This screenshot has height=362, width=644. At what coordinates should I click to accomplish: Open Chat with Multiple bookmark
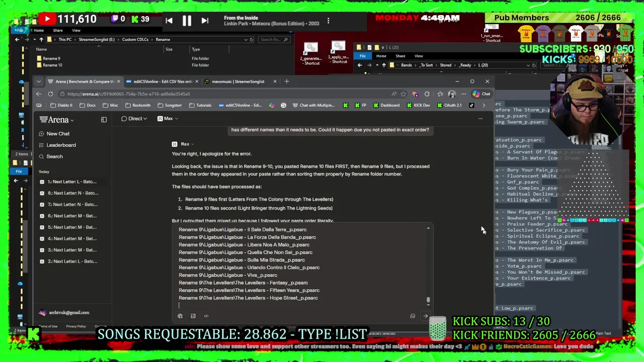[313, 106]
